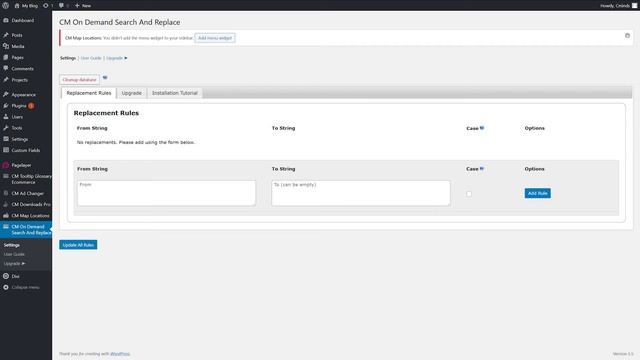Focus the From string text area

click(167, 193)
